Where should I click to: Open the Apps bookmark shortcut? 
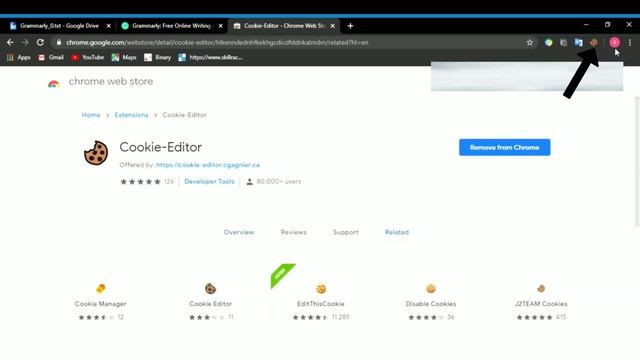coord(19,58)
